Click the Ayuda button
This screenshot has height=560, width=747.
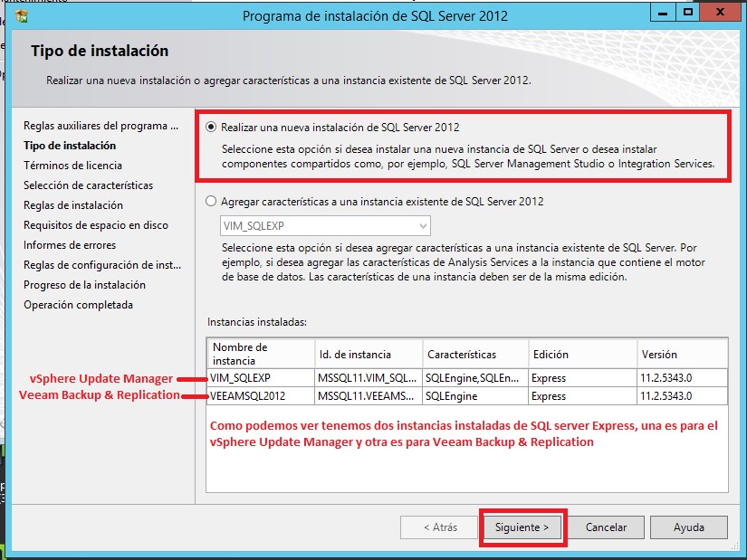coord(689,527)
